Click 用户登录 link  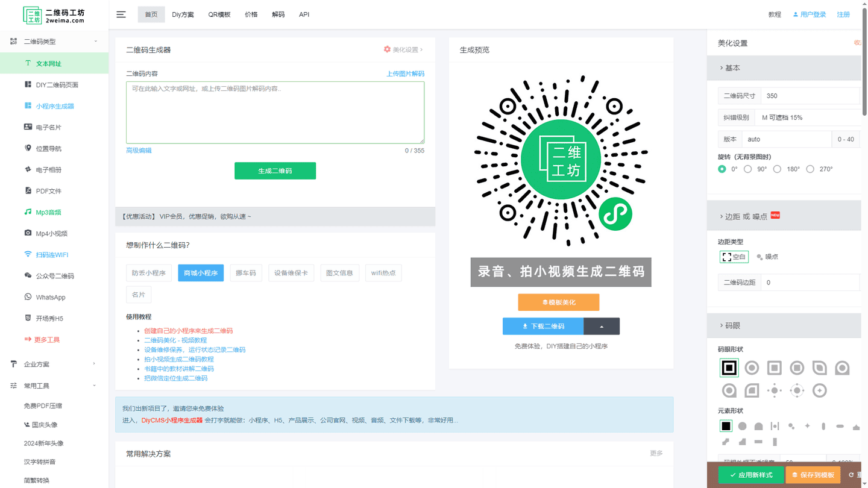coord(810,14)
